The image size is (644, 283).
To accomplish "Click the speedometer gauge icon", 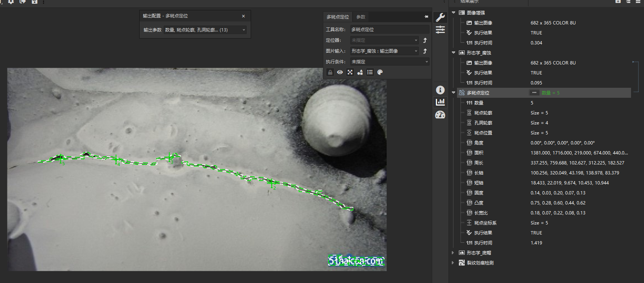I will pyautogui.click(x=440, y=115).
